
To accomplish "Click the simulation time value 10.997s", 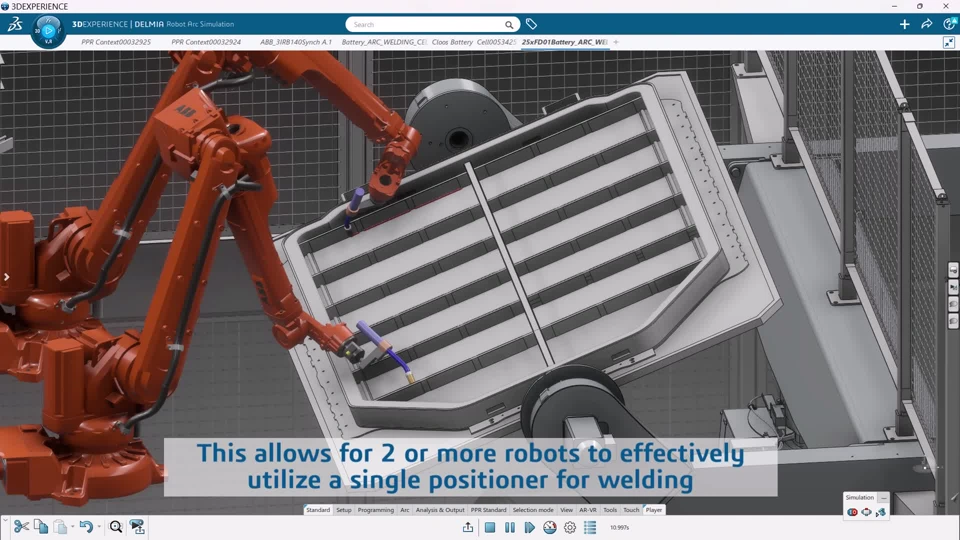I will (619, 527).
